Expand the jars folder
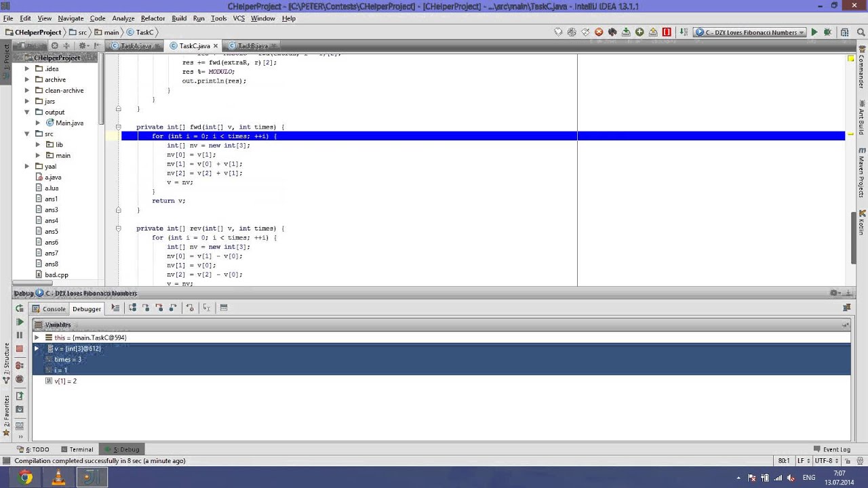This screenshot has width=868, height=488. point(27,101)
